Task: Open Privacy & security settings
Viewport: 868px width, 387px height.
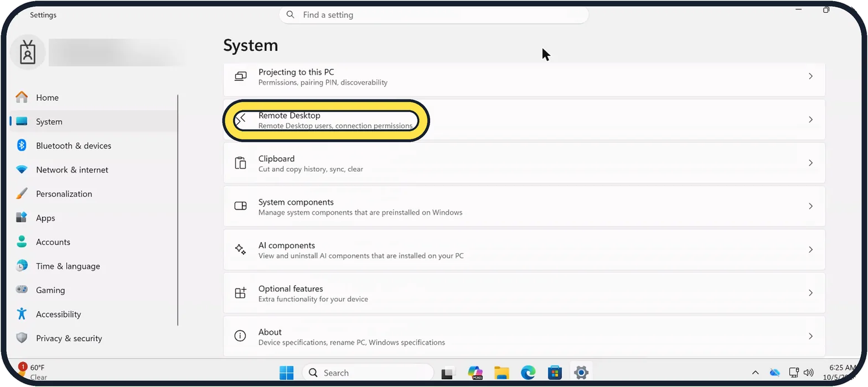Action: click(x=93, y=338)
